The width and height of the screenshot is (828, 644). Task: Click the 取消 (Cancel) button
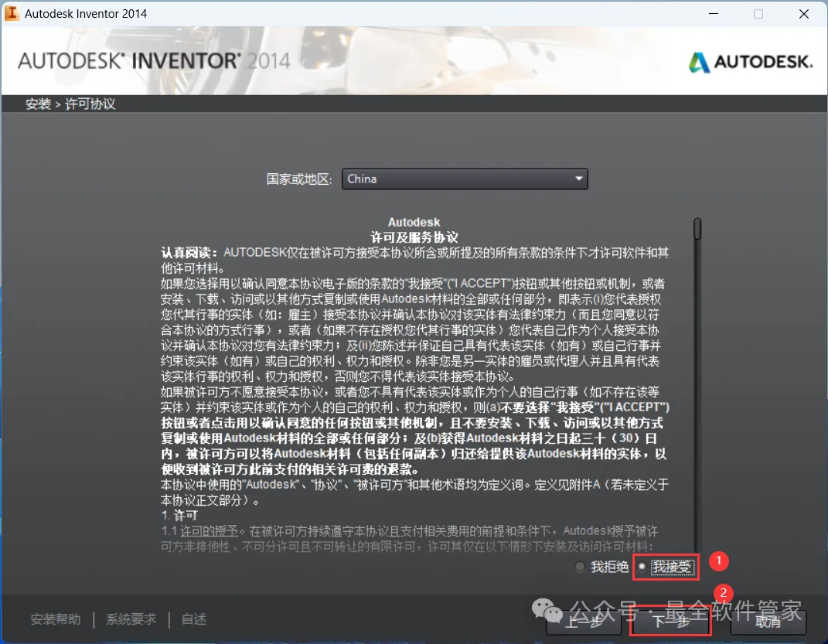tap(768, 622)
